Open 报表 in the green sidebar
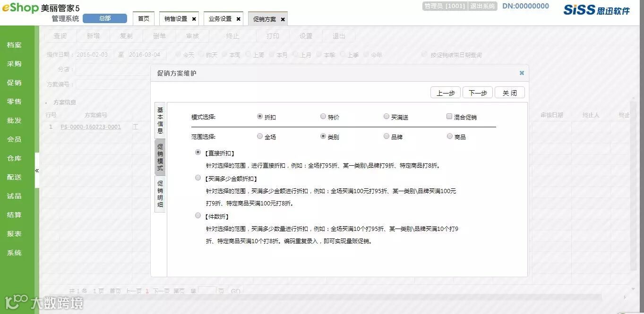This screenshot has width=644, height=314. coord(14,234)
